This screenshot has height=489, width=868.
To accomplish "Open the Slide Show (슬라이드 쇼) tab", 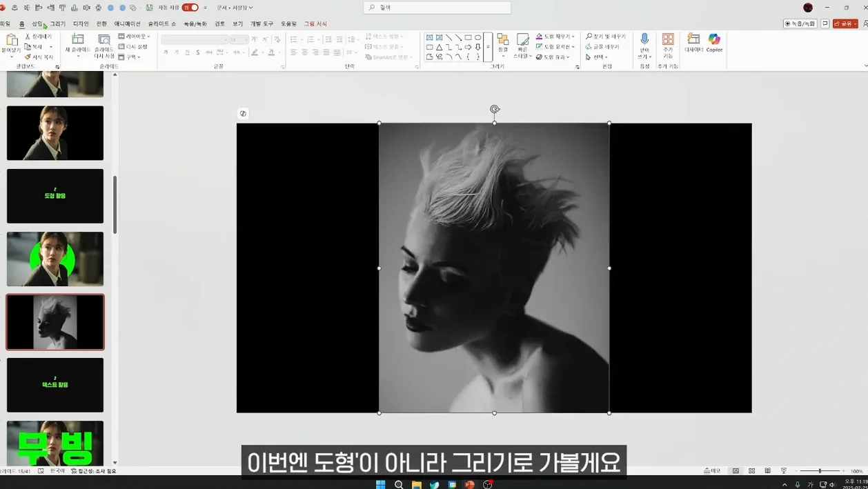I will coord(162,23).
